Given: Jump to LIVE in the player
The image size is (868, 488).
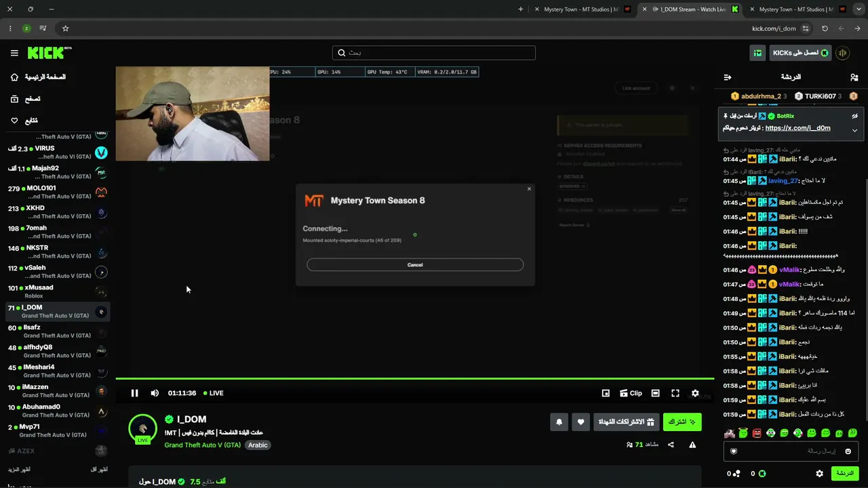Looking at the screenshot, I should tap(214, 393).
